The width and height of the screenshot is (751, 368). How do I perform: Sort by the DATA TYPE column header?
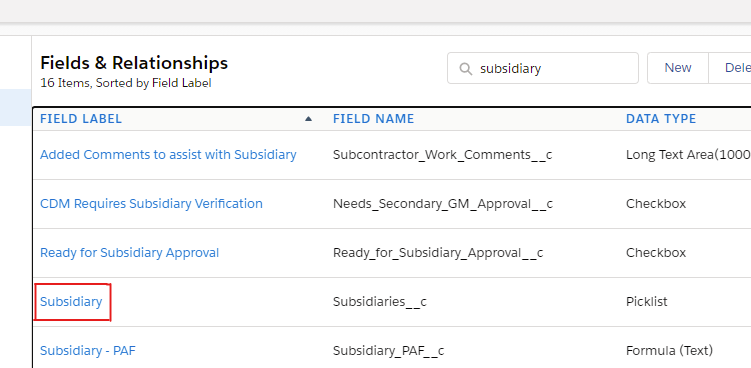tap(660, 119)
